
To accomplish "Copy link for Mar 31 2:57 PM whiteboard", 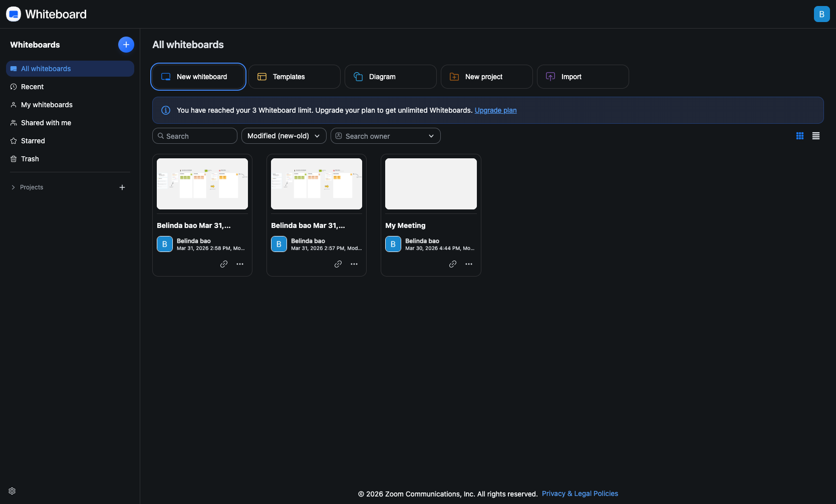I will click(x=338, y=264).
